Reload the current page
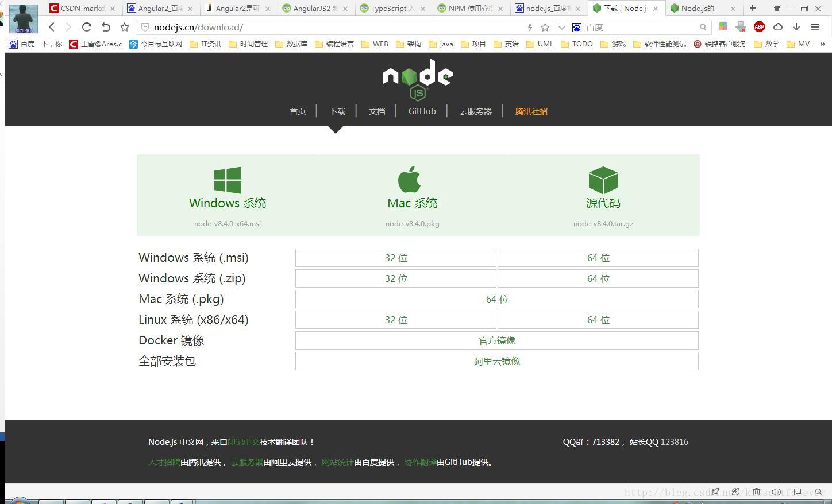 coord(87,27)
